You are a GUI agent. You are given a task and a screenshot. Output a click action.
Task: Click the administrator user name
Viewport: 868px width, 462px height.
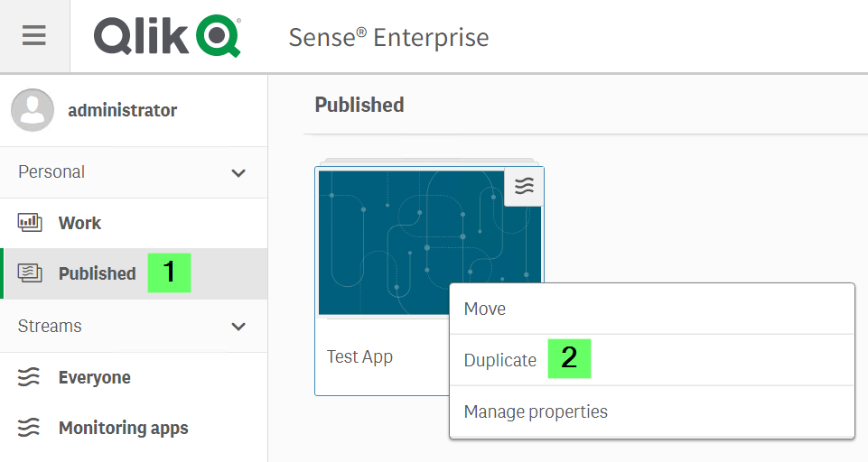tap(122, 110)
